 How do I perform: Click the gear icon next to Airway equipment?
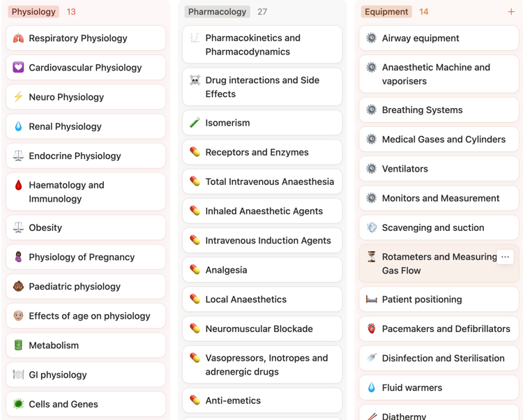(x=372, y=38)
